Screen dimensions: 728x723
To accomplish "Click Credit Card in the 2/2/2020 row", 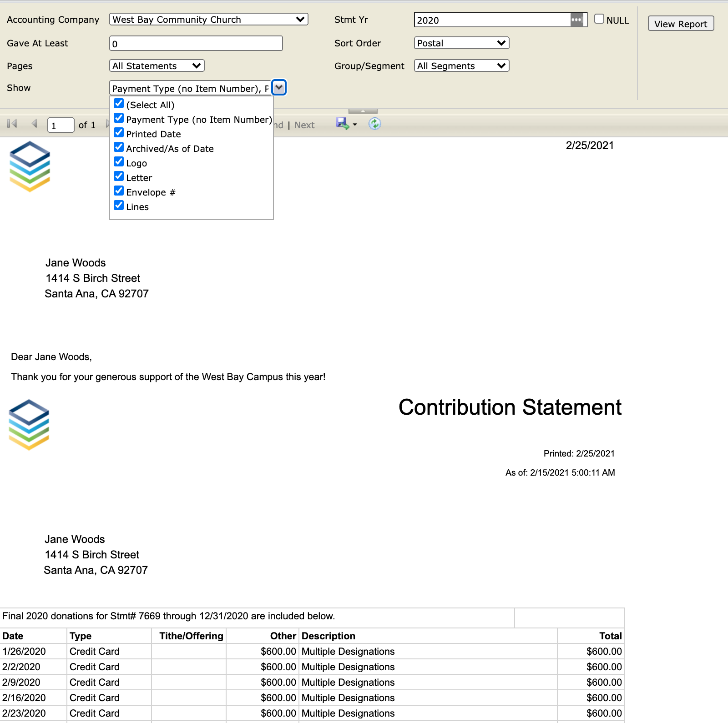I will 95,667.
